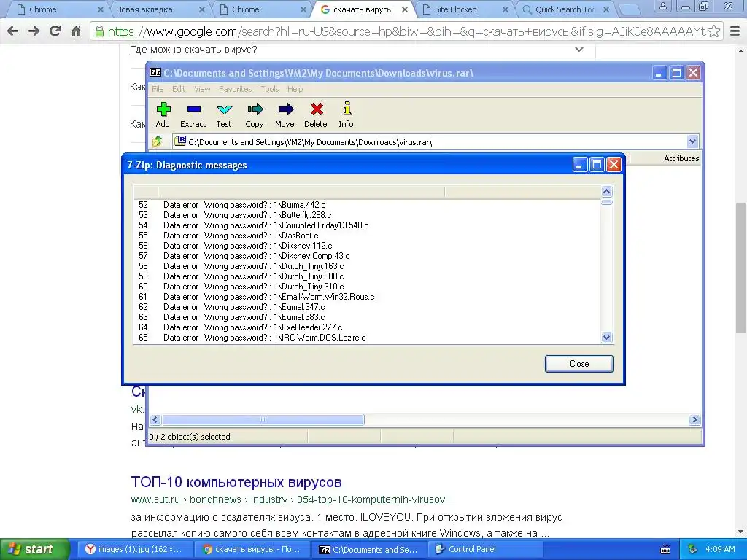Image resolution: width=747 pixels, height=560 pixels.
Task: Open the Chrome hamburger menu
Action: [735, 31]
